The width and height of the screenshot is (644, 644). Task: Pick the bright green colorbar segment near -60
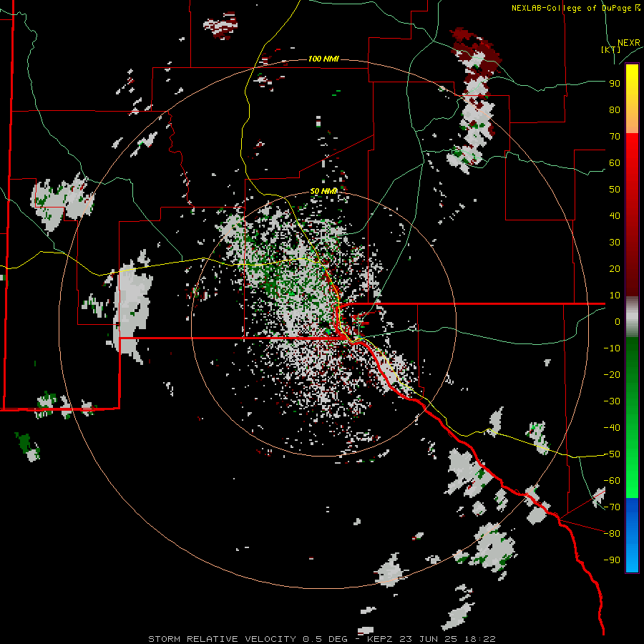click(632, 479)
